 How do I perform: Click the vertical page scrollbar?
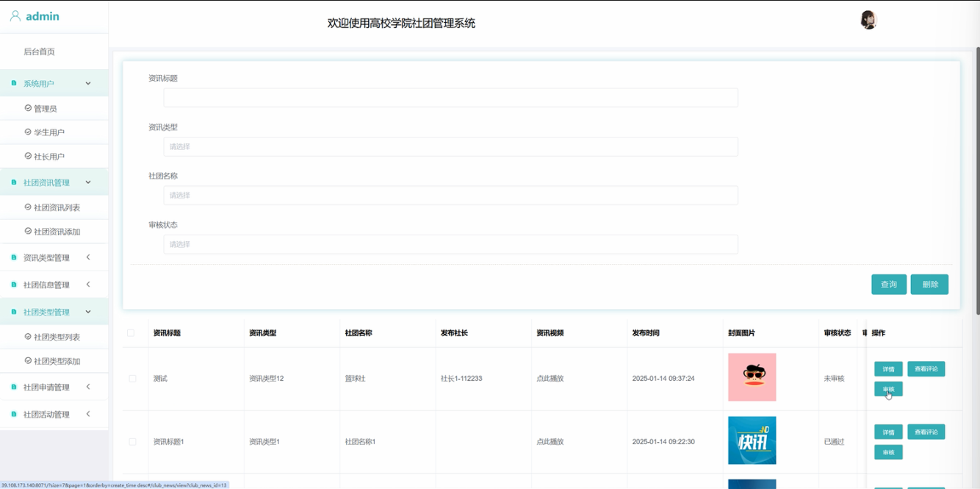(x=976, y=181)
